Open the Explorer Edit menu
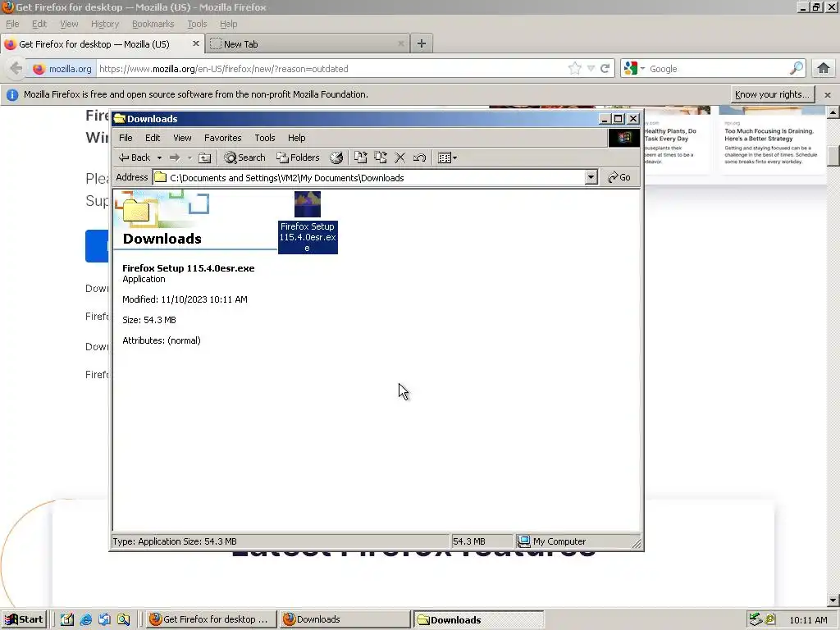The width and height of the screenshot is (840, 630). 153,138
